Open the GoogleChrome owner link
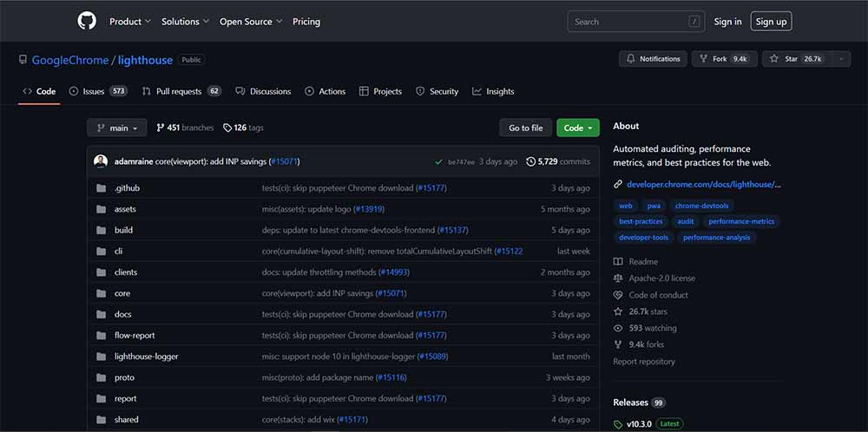 click(x=70, y=60)
